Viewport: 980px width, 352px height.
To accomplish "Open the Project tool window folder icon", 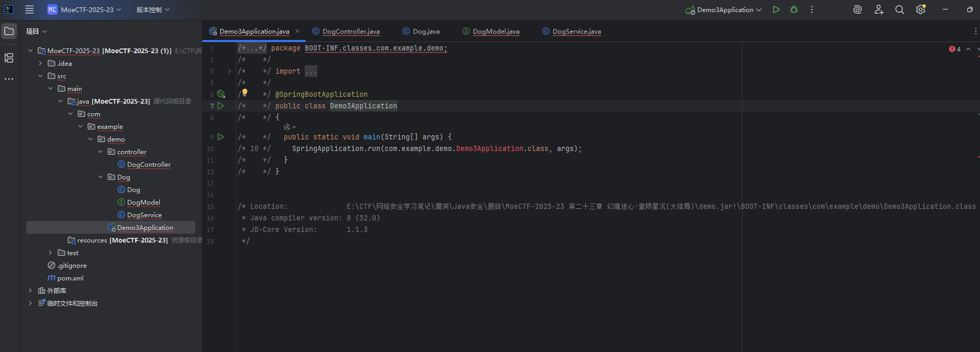I will [x=9, y=31].
